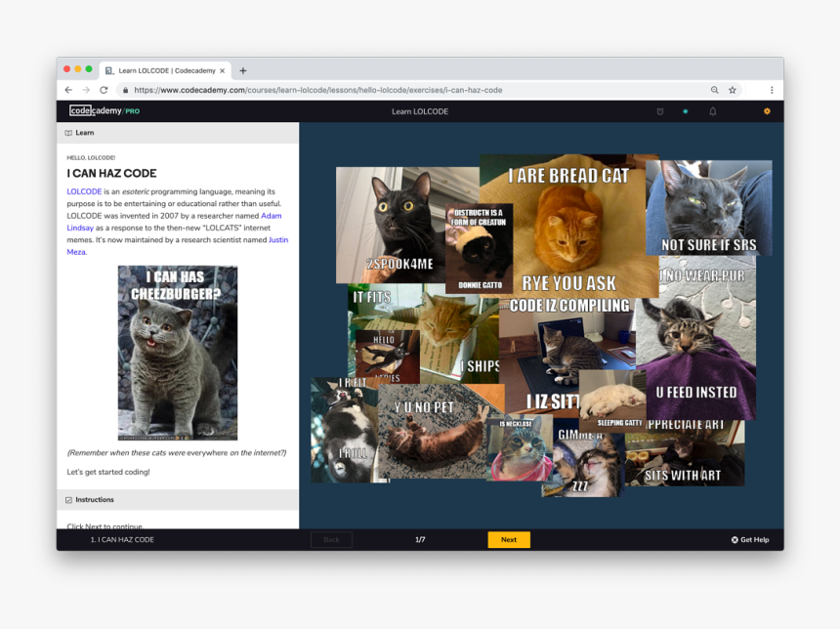Click the Codecademy PRO logo
The height and width of the screenshot is (629, 840).
tap(105, 111)
